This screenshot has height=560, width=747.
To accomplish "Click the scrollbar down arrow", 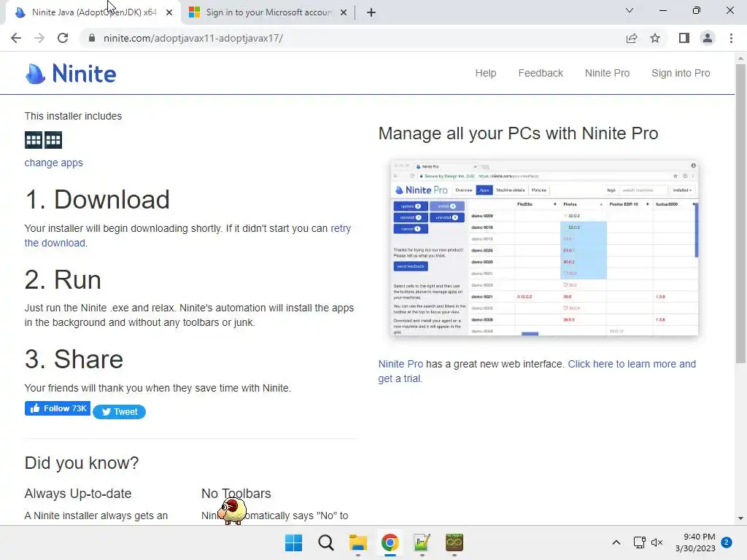I will (x=740, y=518).
